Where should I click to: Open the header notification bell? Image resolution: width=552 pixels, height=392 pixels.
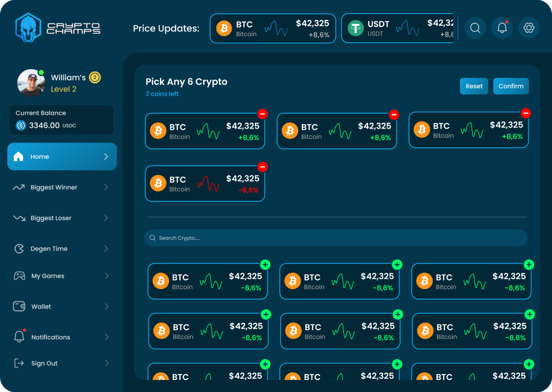[x=502, y=28]
